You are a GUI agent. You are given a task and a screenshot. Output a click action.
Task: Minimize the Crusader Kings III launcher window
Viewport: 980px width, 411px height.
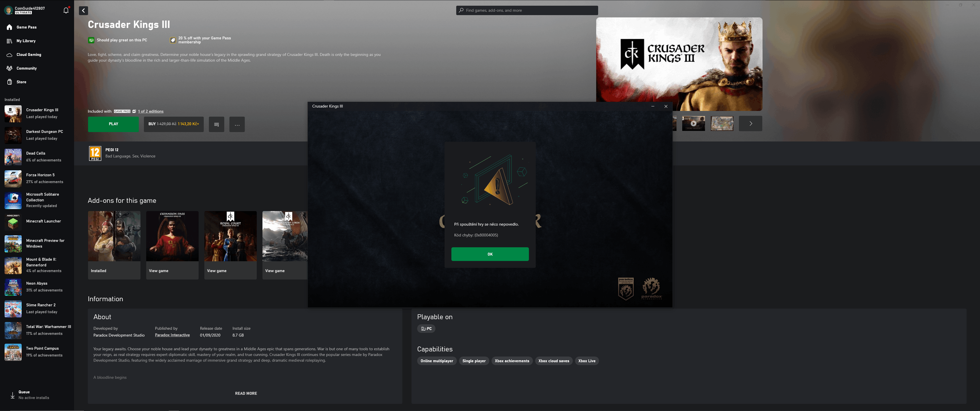coord(653,106)
